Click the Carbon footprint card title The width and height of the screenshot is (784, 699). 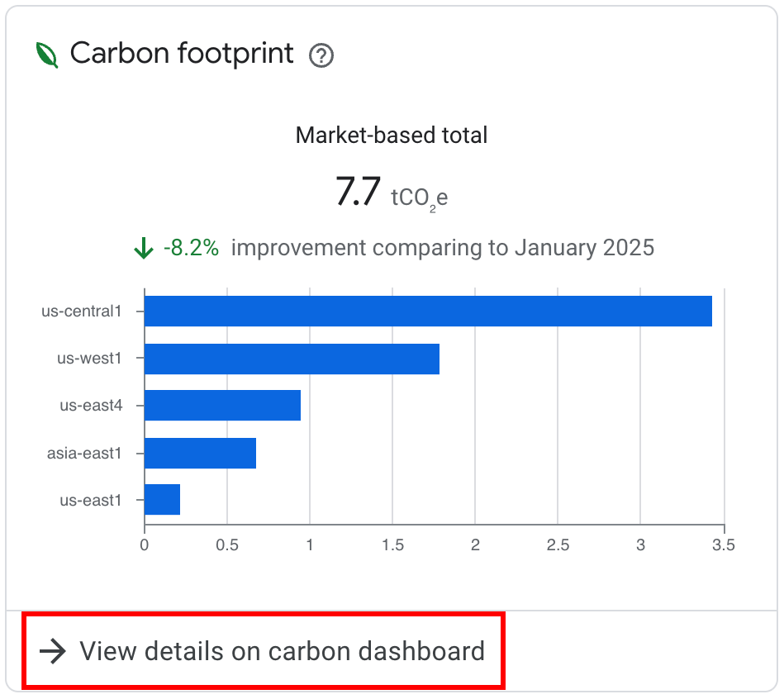click(x=182, y=53)
